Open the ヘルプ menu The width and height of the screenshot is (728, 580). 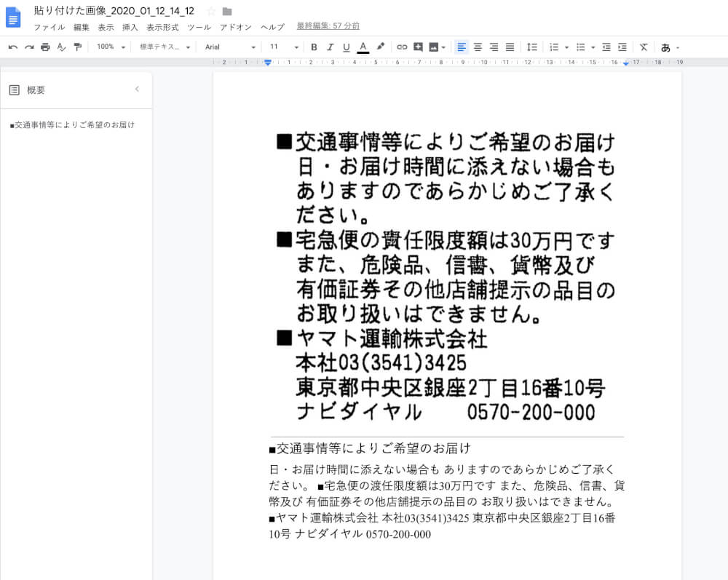click(272, 28)
